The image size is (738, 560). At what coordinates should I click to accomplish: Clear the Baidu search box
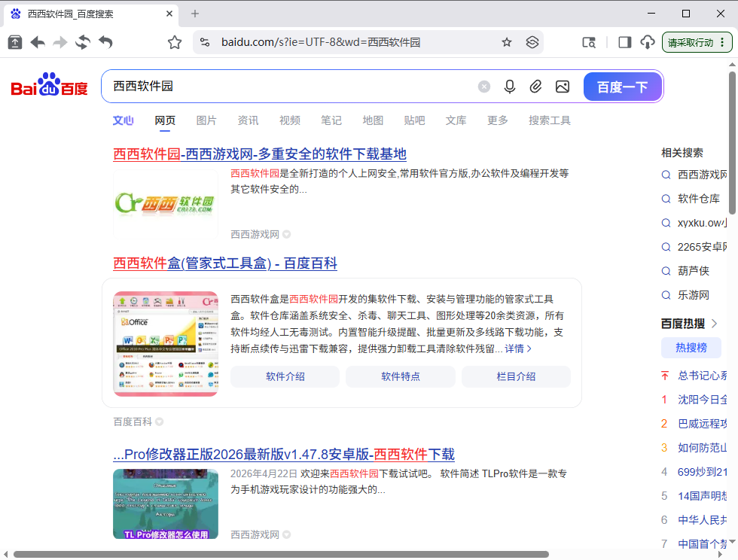click(x=483, y=87)
